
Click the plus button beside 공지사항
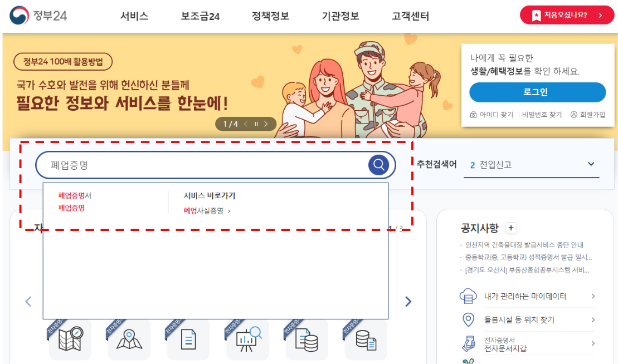(511, 228)
